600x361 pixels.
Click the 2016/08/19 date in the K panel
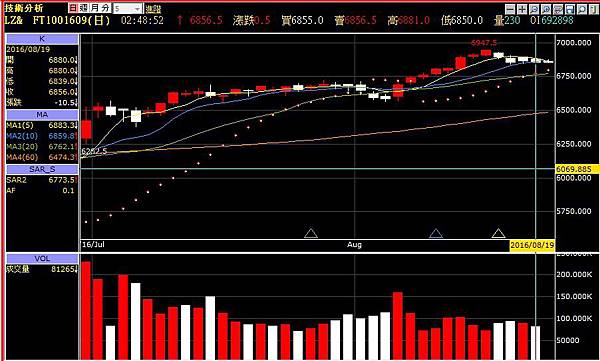click(28, 49)
